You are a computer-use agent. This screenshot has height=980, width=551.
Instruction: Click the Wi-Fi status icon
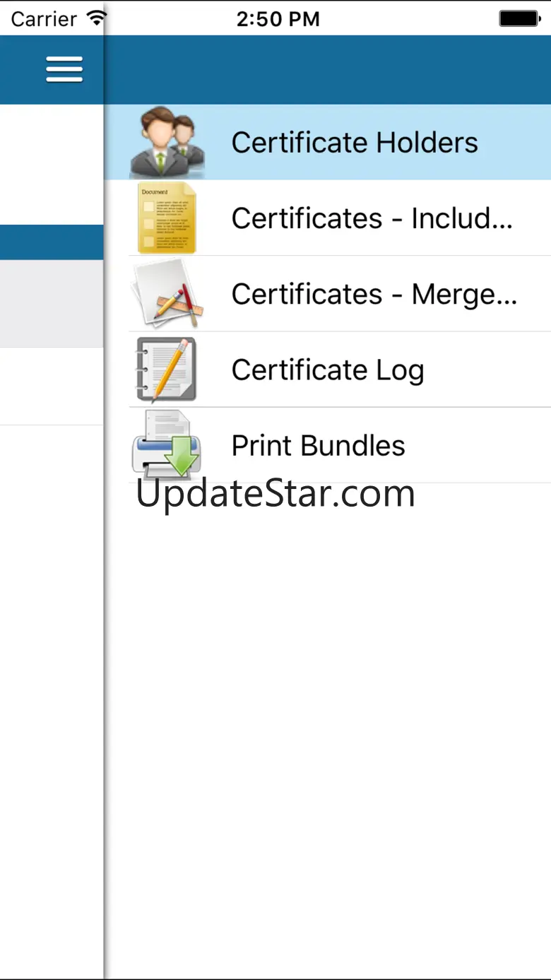coord(95,18)
